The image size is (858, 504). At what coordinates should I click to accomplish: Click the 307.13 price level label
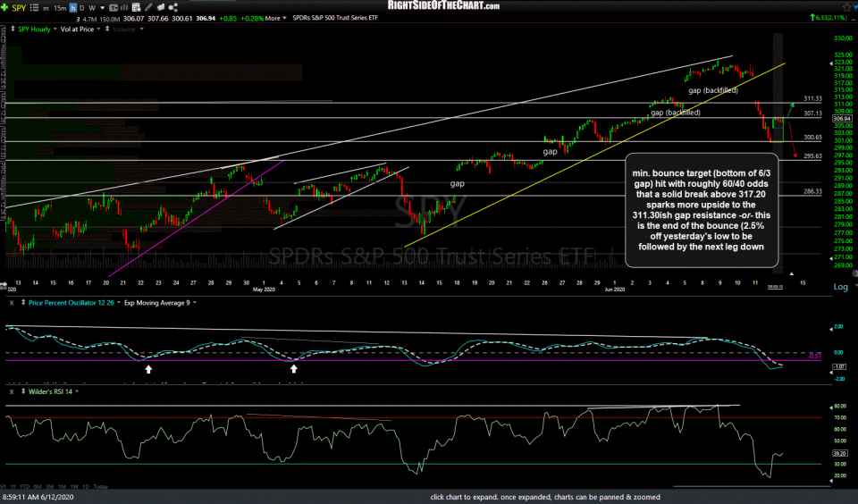click(812, 113)
